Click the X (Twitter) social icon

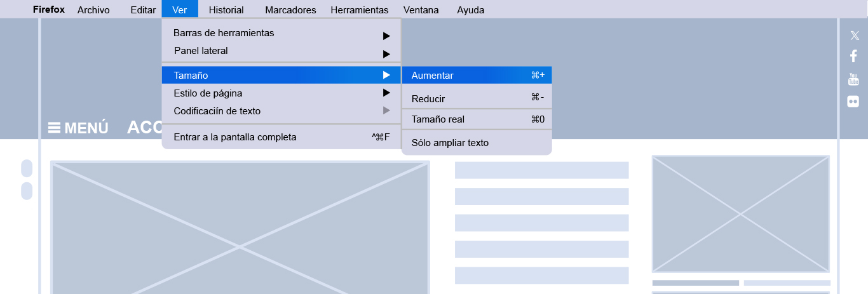854,36
